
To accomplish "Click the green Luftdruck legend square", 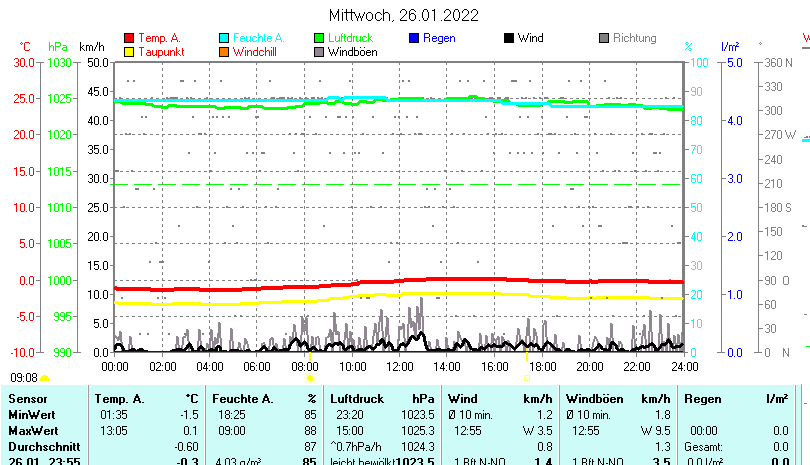I will [319, 38].
